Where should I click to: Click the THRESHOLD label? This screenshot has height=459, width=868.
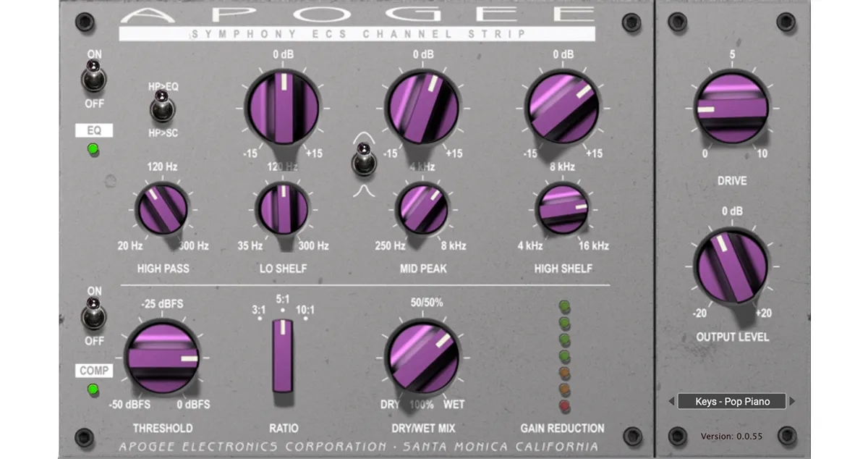(163, 428)
